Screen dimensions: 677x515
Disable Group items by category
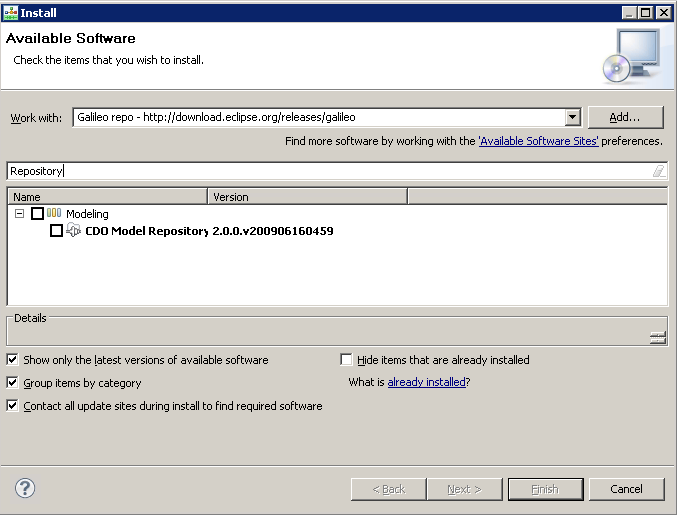click(x=13, y=383)
